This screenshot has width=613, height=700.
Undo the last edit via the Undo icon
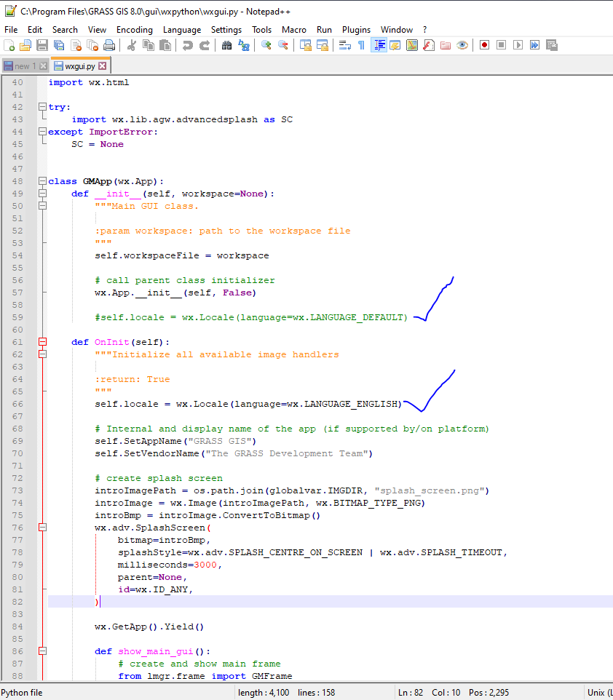pos(188,45)
